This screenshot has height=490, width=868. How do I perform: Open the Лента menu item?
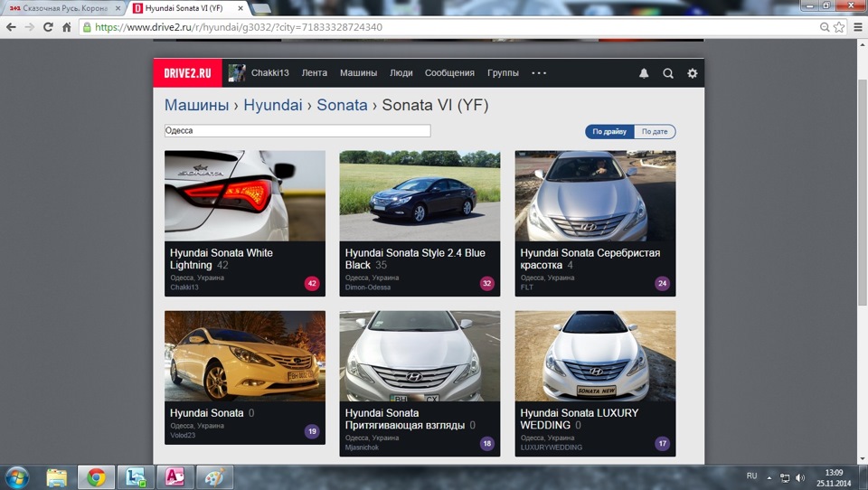(314, 73)
